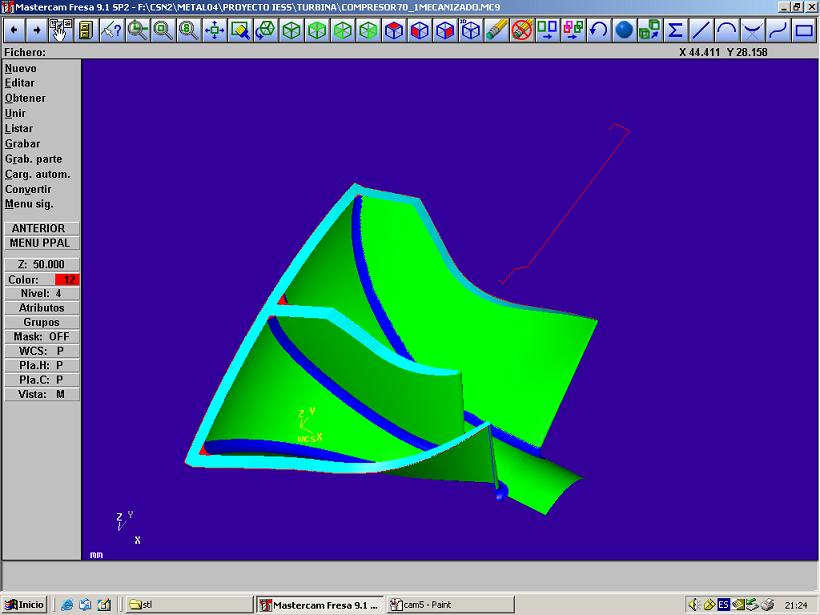The height and width of the screenshot is (615, 820).
Task: Select Nuevo from the Fichero menu
Action: click(21, 68)
